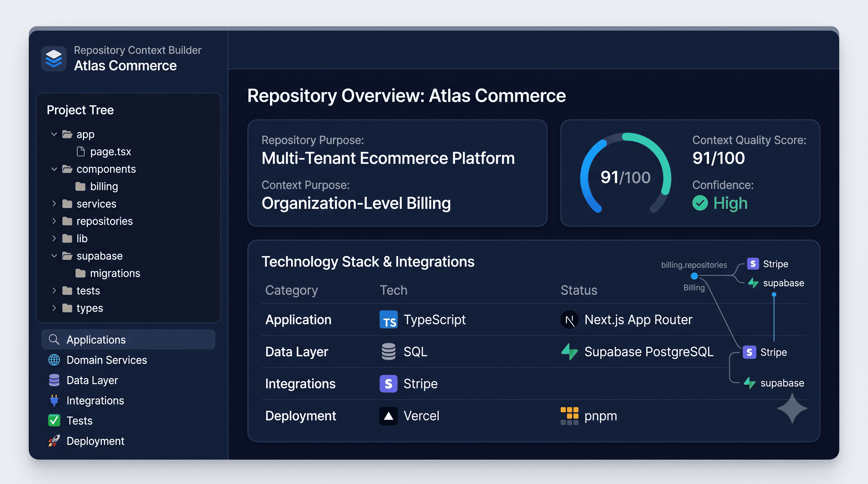Click the billing folder icon
Viewport: 868px width, 484px height.
pos(80,186)
